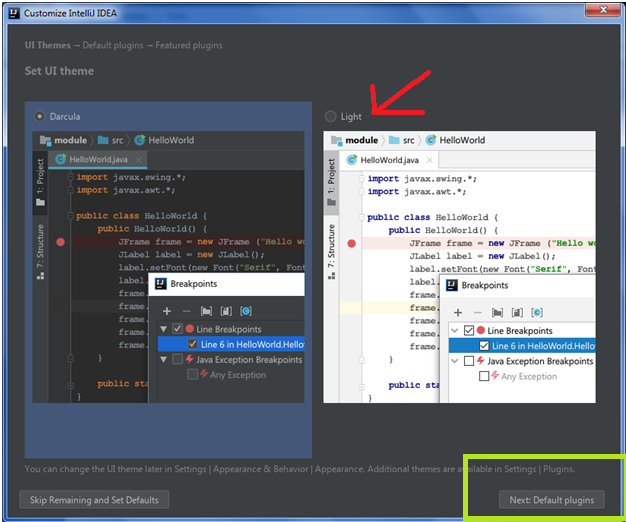Toggle Line Breakpoints checkbox in Light preview
The height and width of the screenshot is (522, 626).
coord(470,331)
